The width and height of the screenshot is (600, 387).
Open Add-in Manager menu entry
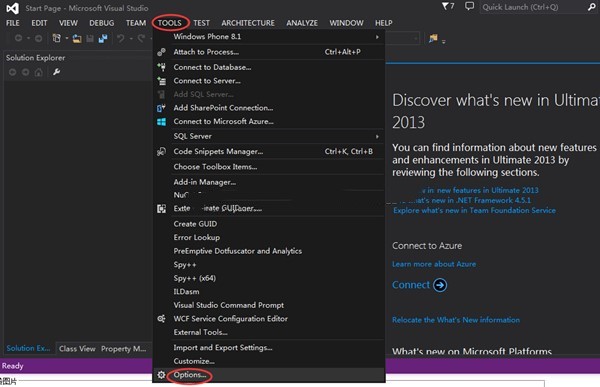coord(269,182)
